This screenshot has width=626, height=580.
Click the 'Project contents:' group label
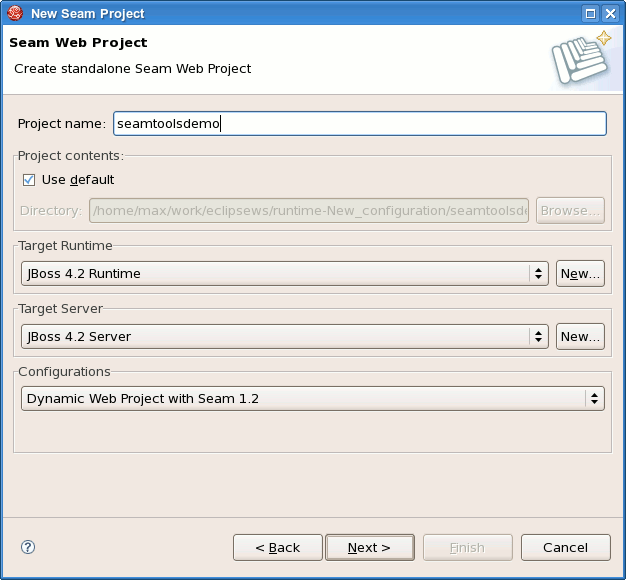pyautogui.click(x=71, y=156)
